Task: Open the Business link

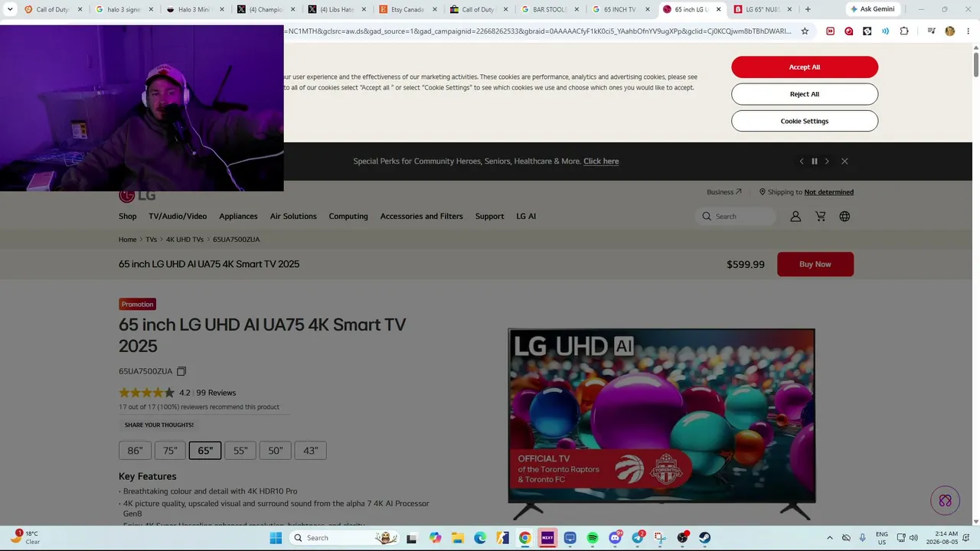Action: coord(724,192)
